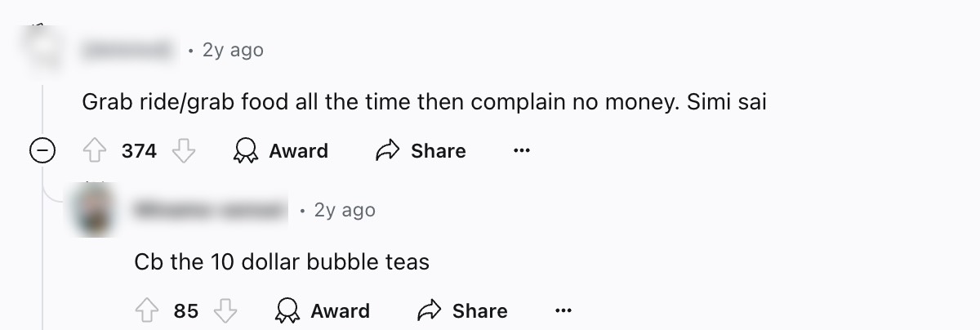Open more options on the 374-vote comment
980x330 pixels.
[522, 151]
